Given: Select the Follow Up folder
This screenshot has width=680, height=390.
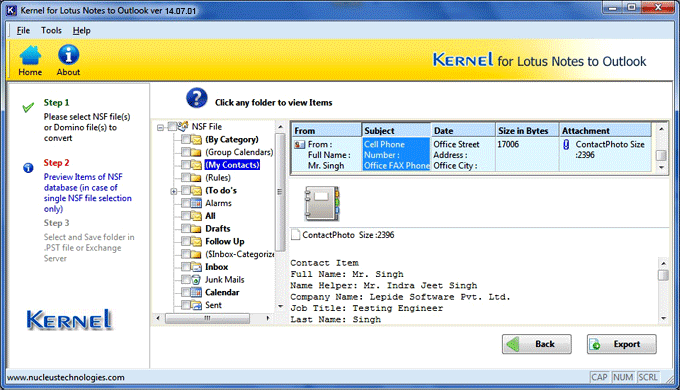Looking at the screenshot, I should [x=225, y=241].
